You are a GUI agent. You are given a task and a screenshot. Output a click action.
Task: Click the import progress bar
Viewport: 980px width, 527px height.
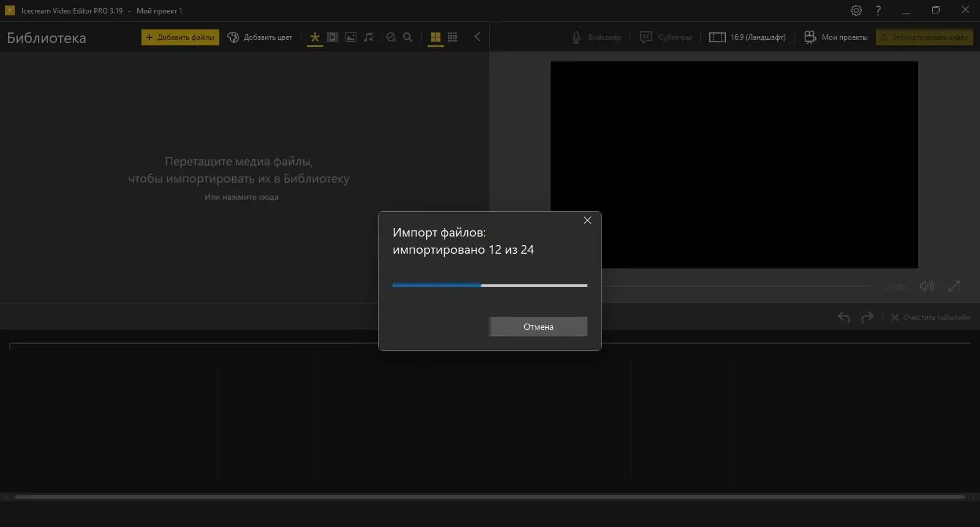490,285
